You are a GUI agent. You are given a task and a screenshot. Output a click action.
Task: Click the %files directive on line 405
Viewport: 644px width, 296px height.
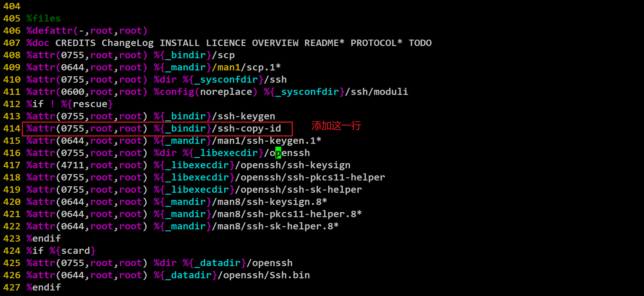coord(43,18)
